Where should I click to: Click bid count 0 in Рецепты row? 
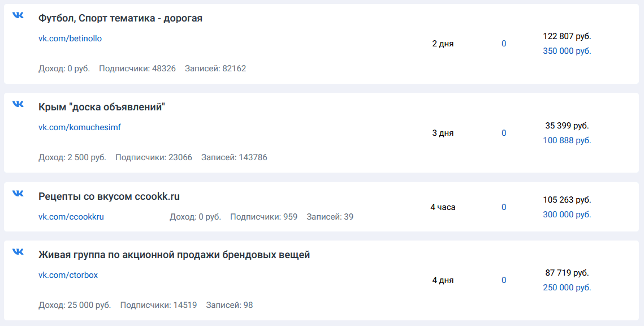click(504, 207)
